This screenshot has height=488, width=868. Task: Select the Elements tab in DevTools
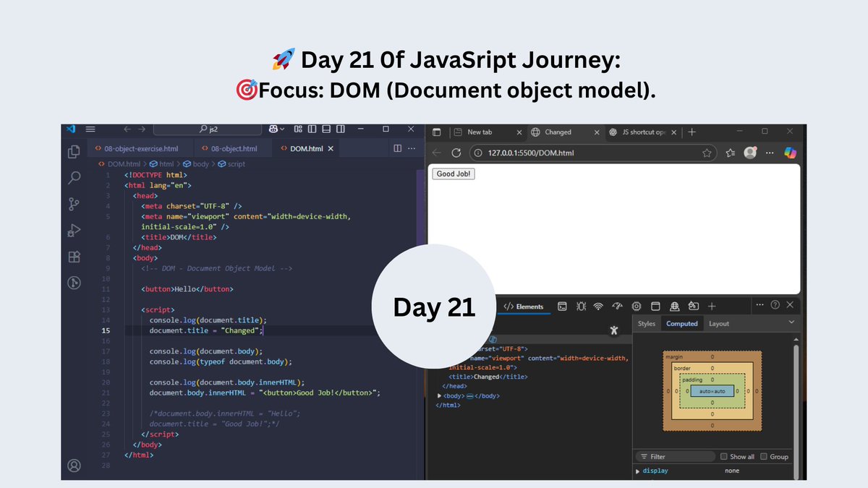click(524, 307)
